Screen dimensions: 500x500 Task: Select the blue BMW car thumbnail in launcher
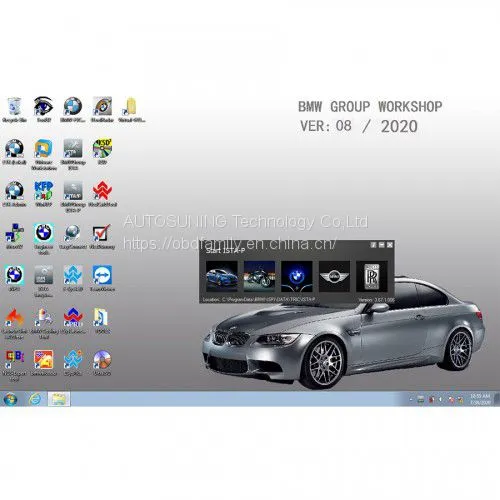(x=222, y=277)
